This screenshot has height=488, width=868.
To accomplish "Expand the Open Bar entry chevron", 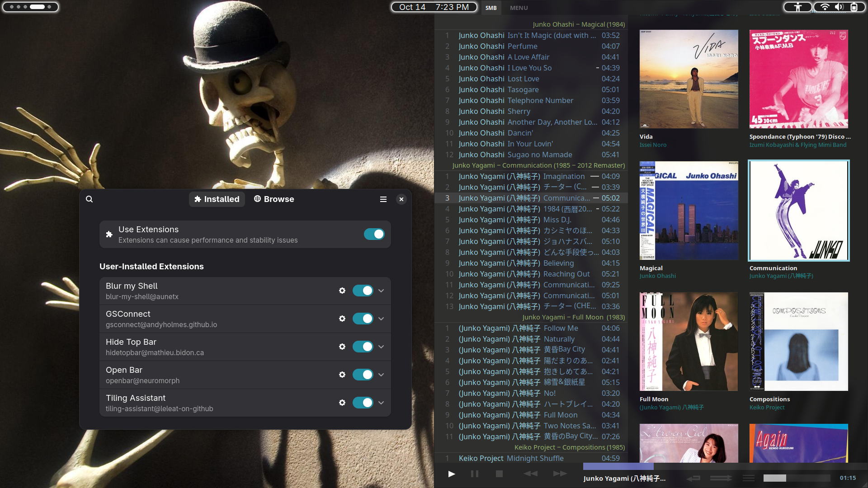I will point(381,375).
